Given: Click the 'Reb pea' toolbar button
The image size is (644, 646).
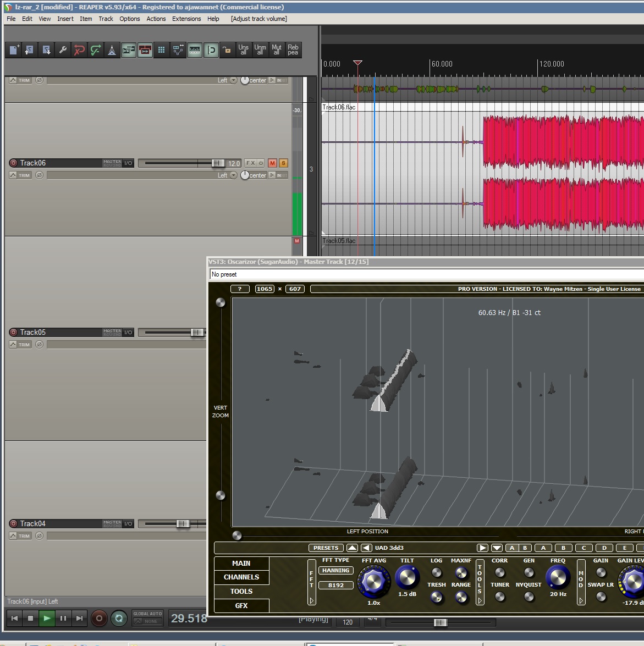Looking at the screenshot, I should pyautogui.click(x=293, y=50).
